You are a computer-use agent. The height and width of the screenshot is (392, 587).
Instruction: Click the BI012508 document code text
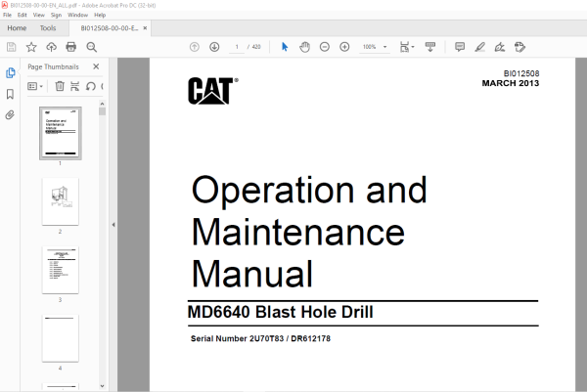521,73
